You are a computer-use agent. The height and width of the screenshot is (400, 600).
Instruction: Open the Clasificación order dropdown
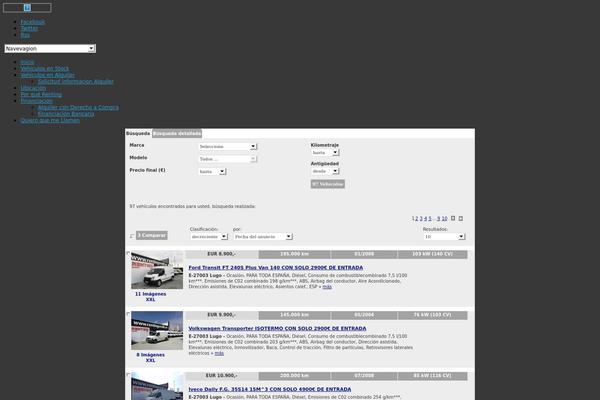click(209, 237)
